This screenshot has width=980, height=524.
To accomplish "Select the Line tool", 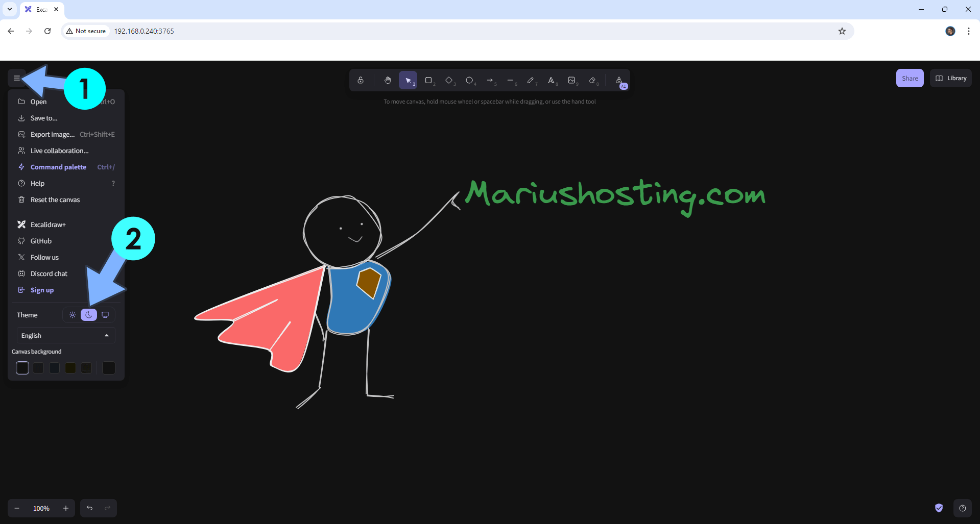I will point(510,80).
